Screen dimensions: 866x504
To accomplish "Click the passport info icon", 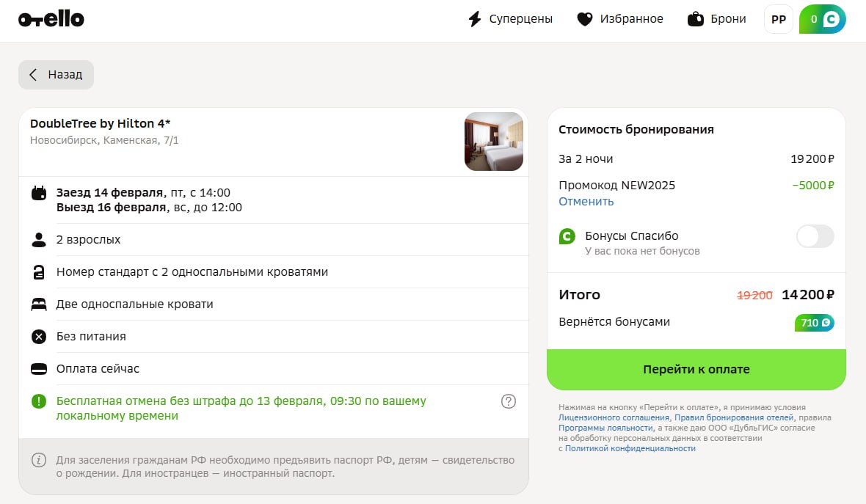I will pos(39,461).
